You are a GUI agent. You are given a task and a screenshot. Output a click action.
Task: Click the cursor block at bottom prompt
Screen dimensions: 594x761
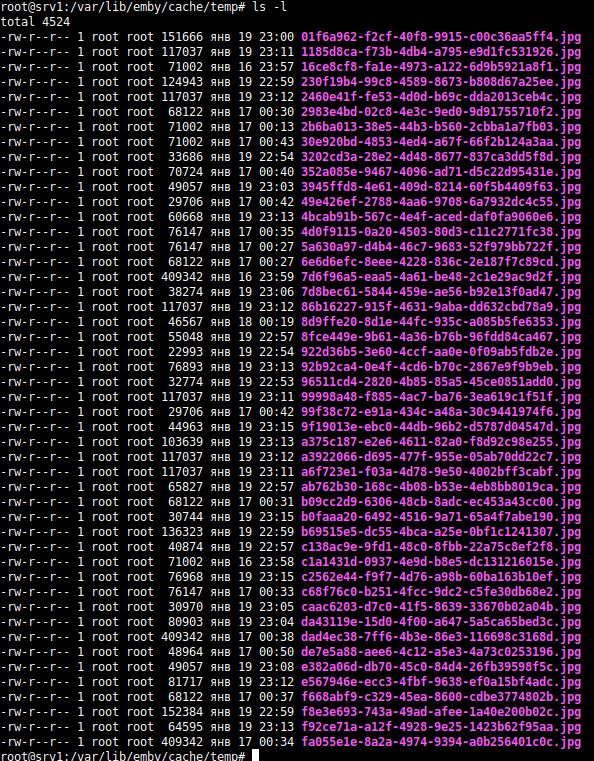pyautogui.click(x=255, y=756)
